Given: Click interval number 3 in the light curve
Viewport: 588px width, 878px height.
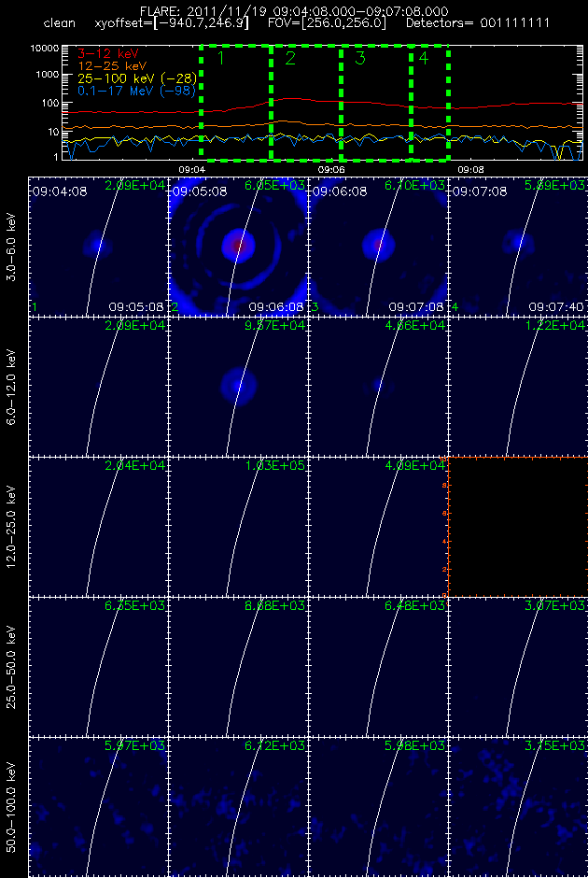Looking at the screenshot, I should (x=359, y=58).
